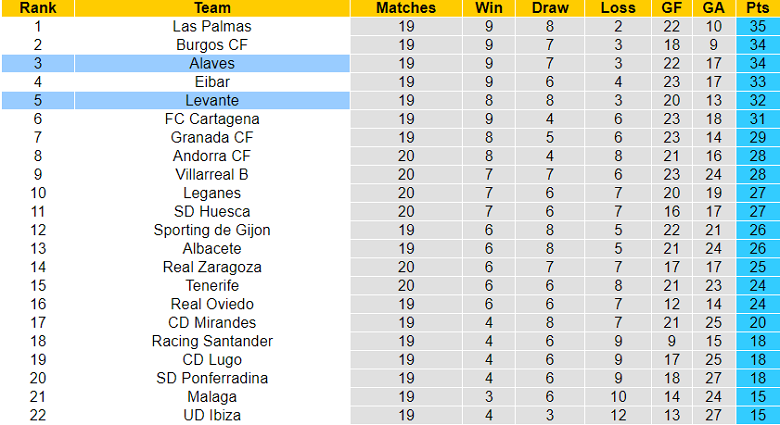Screen dimensions: 780x425
Task: Select the highlighted Alaves row
Action: pyautogui.click(x=212, y=63)
